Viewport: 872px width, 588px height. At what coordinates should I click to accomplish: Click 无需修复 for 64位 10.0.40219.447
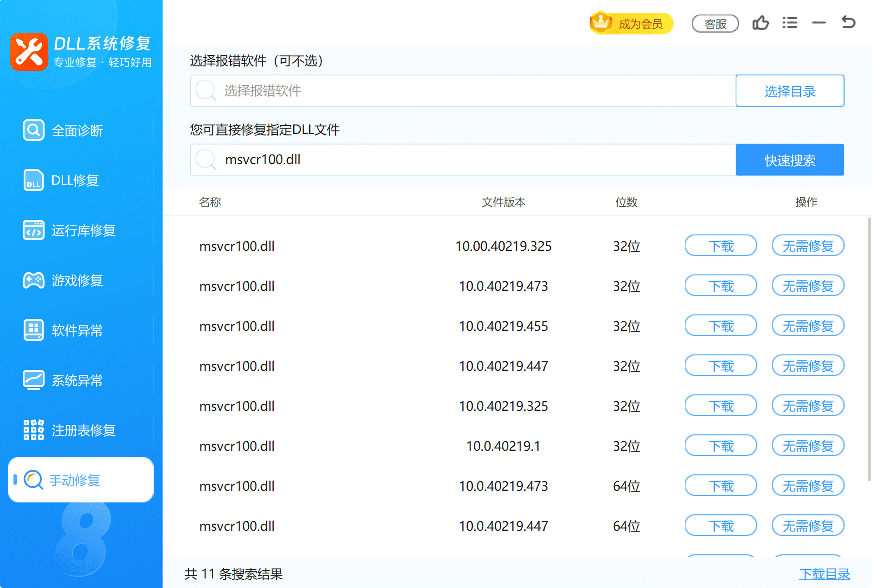click(x=808, y=526)
